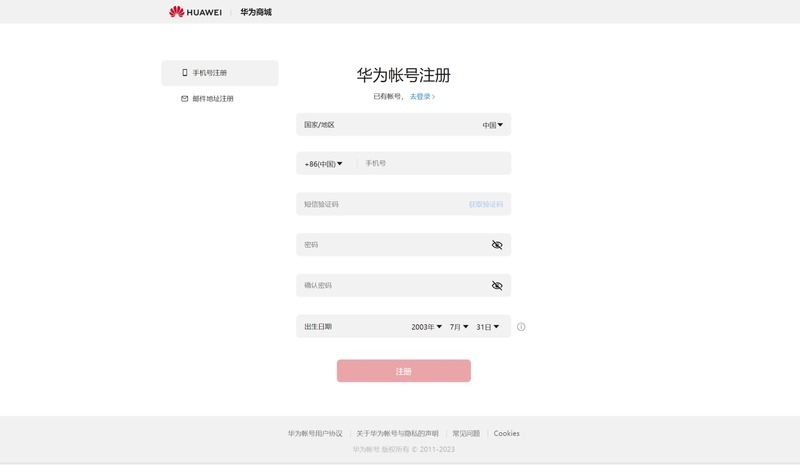Open +86(中国) country code dropdown

click(x=323, y=164)
